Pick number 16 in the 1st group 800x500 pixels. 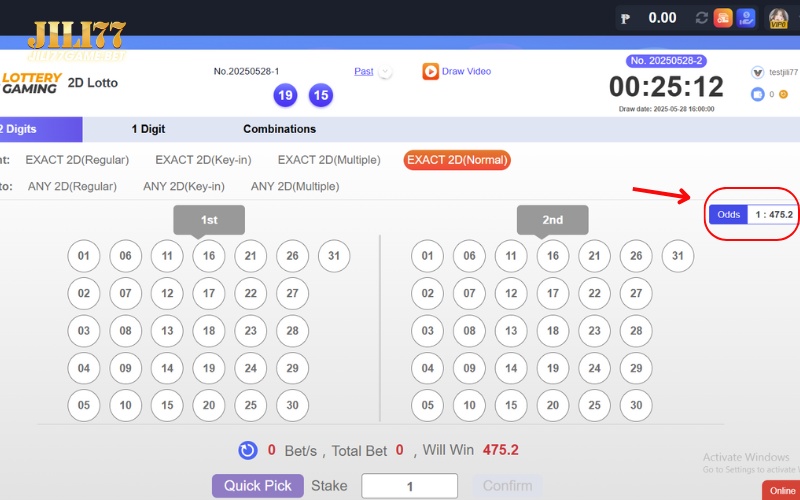(x=209, y=256)
